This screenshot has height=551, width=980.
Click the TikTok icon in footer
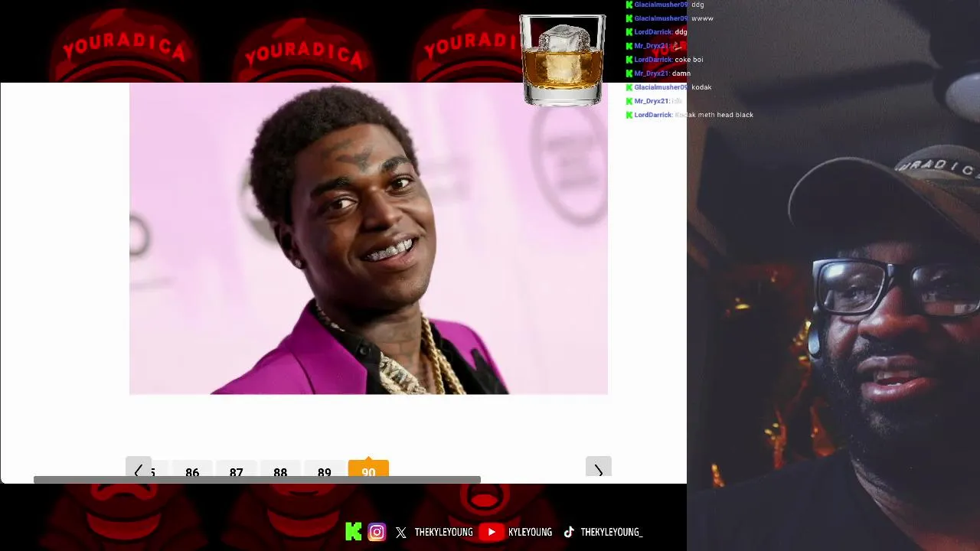coord(569,532)
